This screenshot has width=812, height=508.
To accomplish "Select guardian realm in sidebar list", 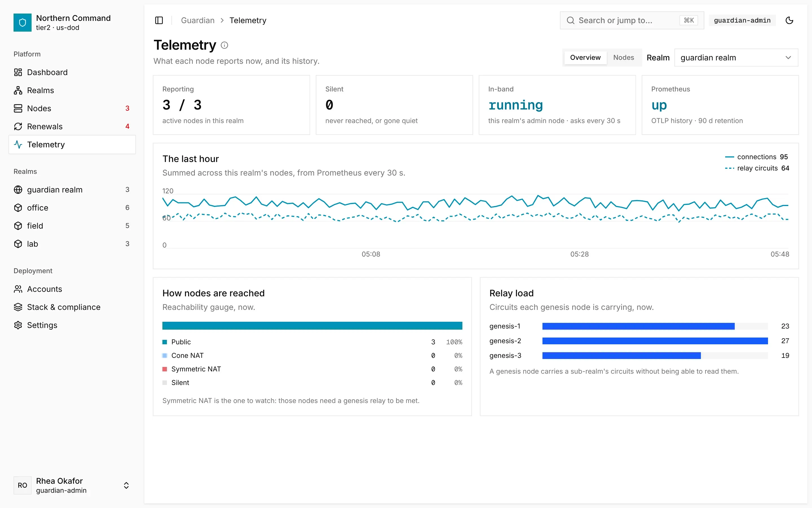I will pos(72,190).
